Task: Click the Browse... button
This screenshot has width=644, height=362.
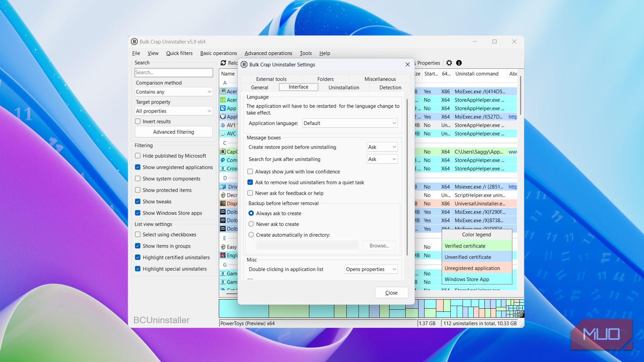Action: pos(379,246)
